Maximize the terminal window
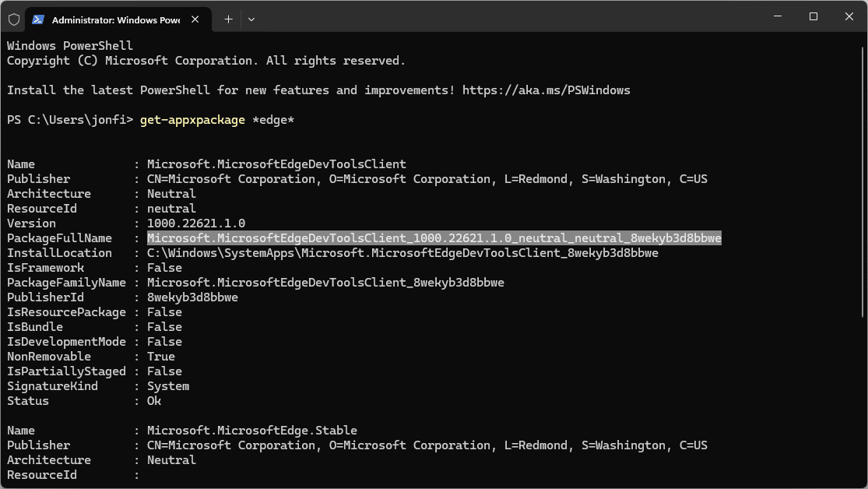 [x=813, y=16]
